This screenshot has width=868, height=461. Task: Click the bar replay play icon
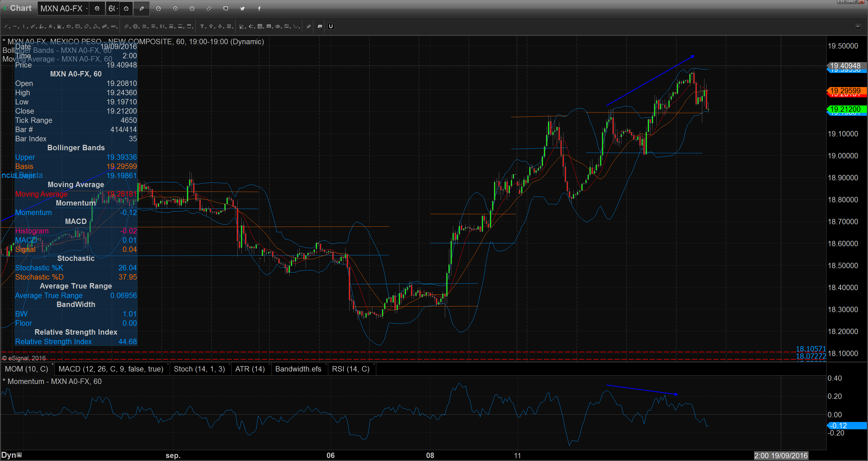coord(175,8)
